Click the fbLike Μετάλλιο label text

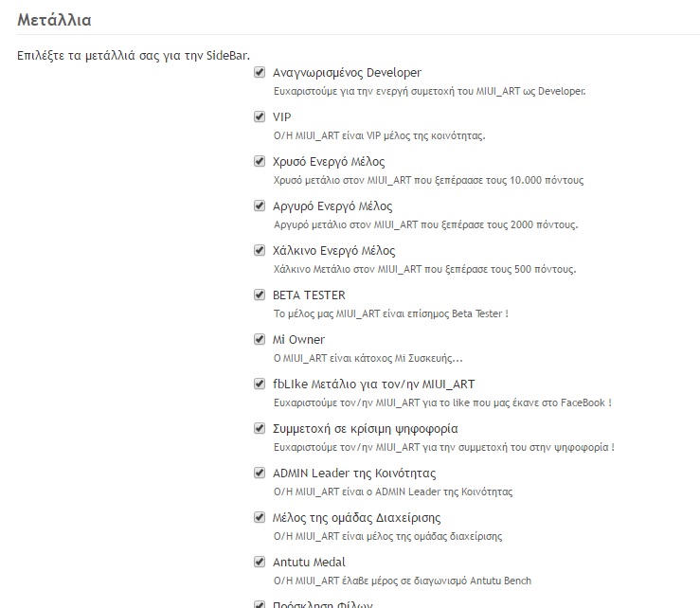[x=373, y=384]
